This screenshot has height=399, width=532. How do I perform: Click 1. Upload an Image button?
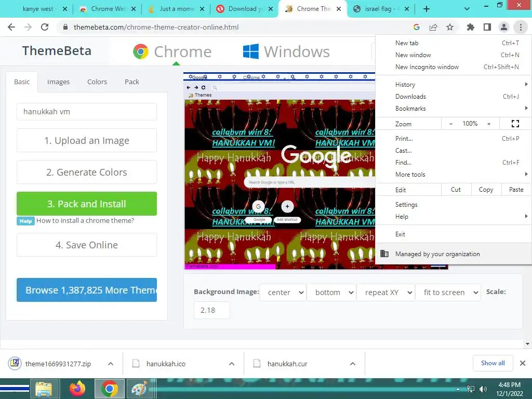[x=87, y=140]
